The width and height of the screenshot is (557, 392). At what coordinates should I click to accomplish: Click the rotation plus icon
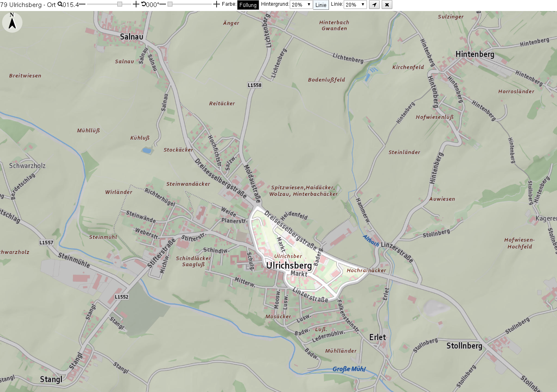pos(217,4)
